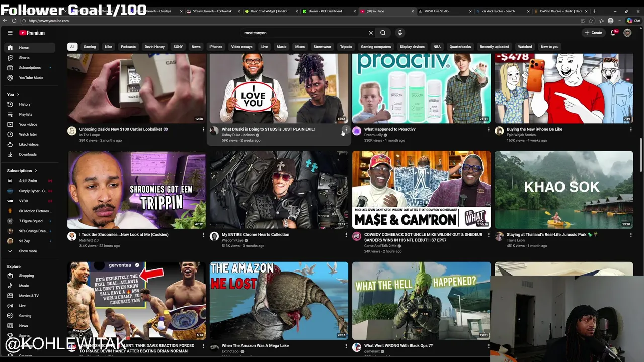Open more options for Khao Sok Thailand video
The image size is (644, 362).
coord(630,235)
